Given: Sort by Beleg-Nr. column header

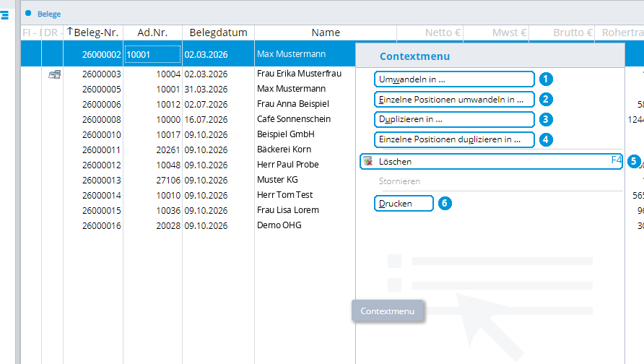Looking at the screenshot, I should tap(93, 32).
